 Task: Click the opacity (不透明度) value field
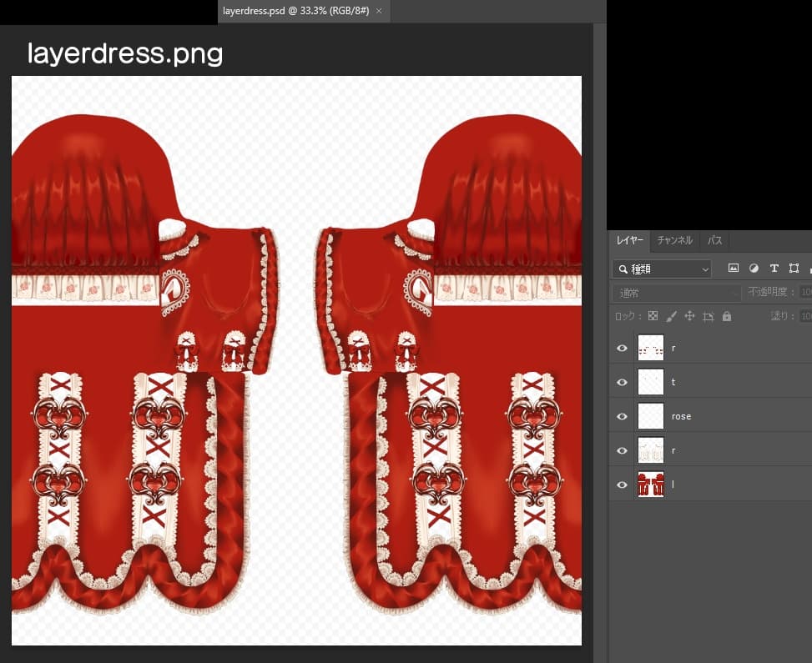[805, 293]
